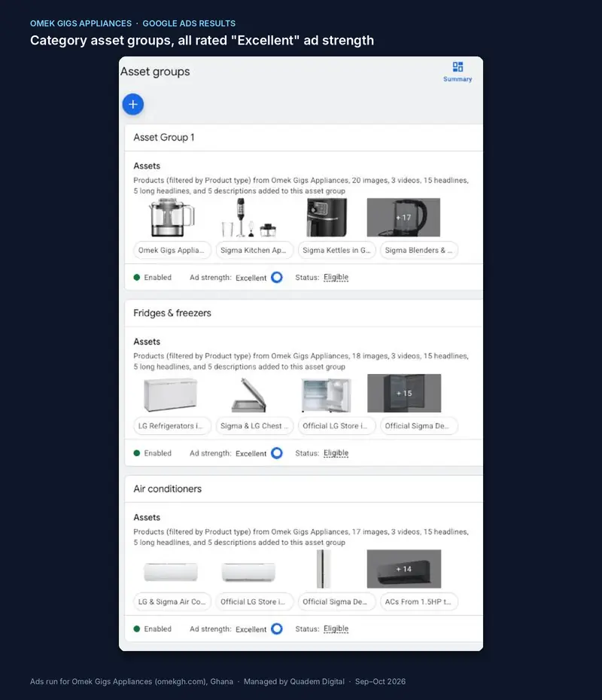Click the blue plus add asset group button
This screenshot has height=700, width=602.
tap(133, 105)
